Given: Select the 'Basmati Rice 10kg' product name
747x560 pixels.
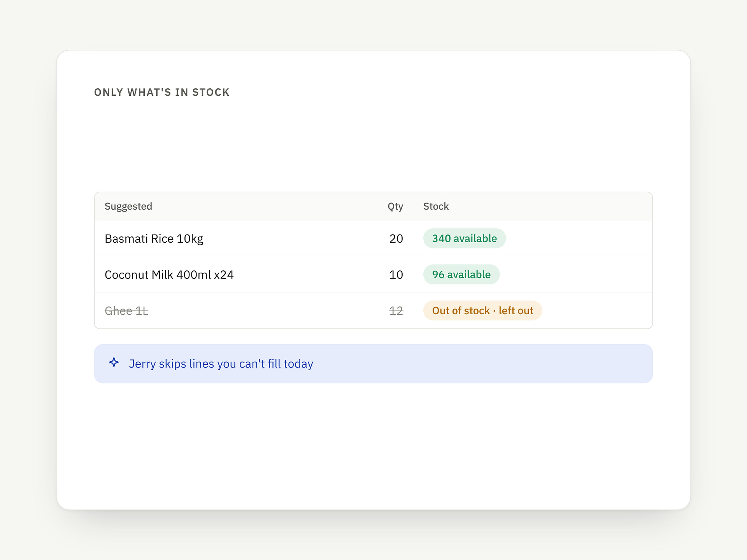Looking at the screenshot, I should (x=154, y=239).
